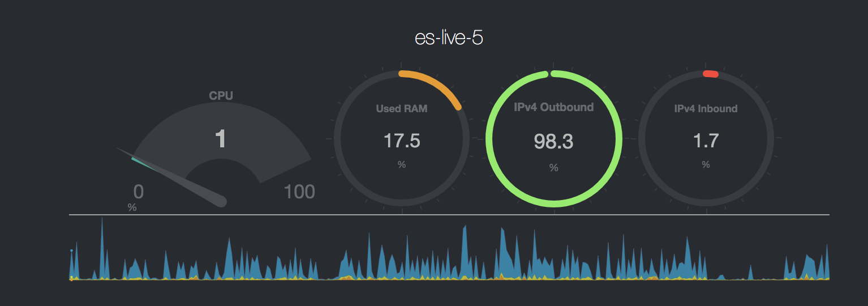Click the 100 maximum on CPU gauge

click(x=299, y=192)
